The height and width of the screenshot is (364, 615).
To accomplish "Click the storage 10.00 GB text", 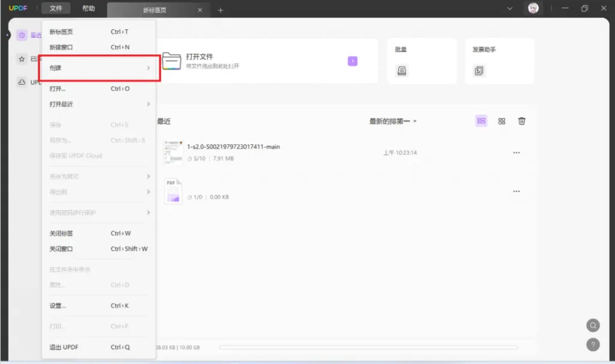I will point(189,348).
